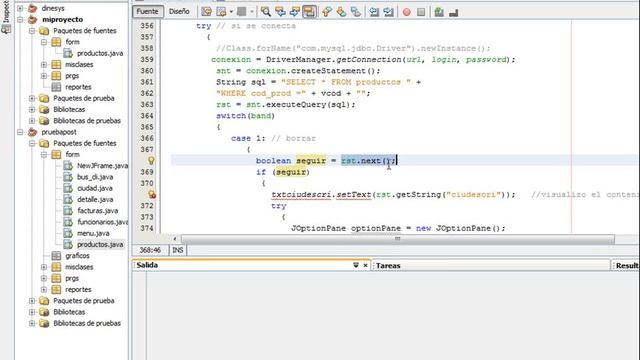Close the Salida output panel
This screenshot has height=360, width=640.
coord(365,265)
